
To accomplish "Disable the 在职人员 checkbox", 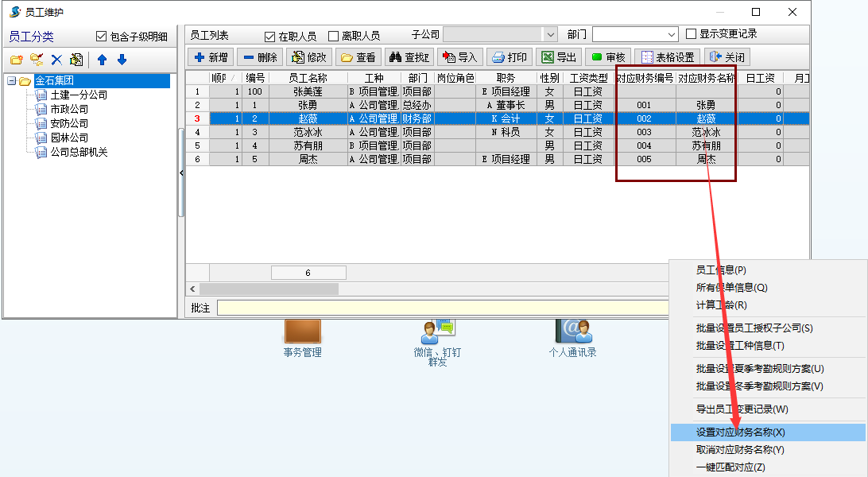I will [271, 34].
